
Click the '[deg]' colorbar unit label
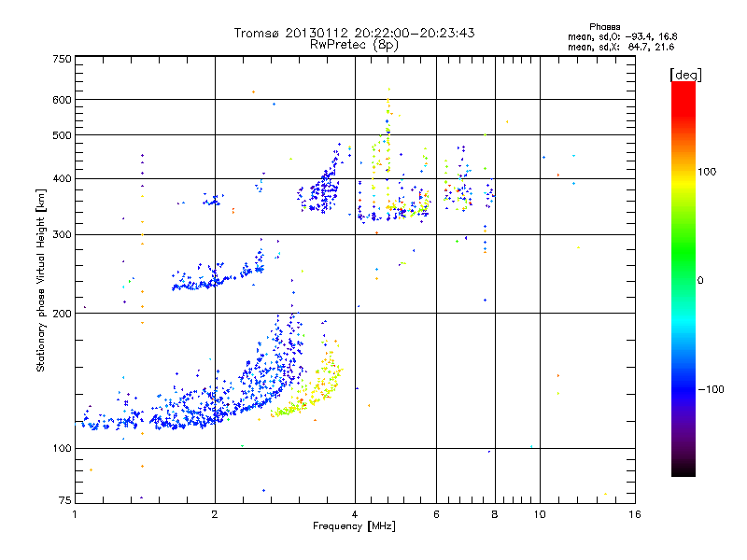pos(685,76)
